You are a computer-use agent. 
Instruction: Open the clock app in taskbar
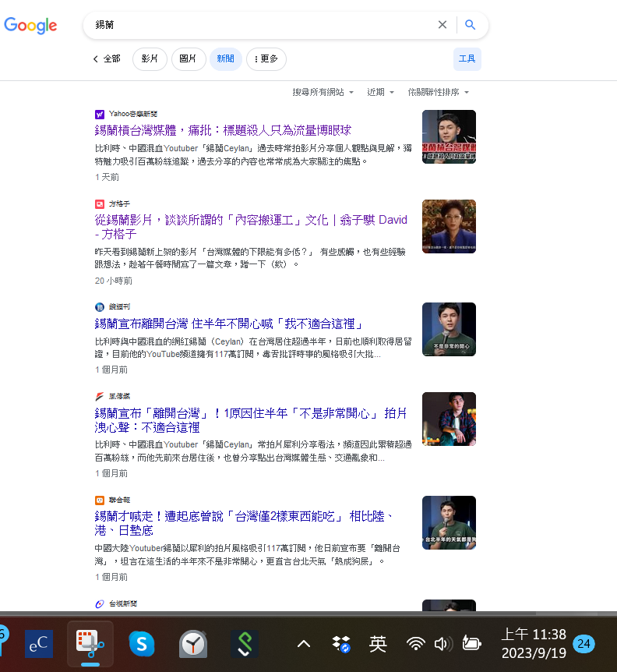pos(193,644)
